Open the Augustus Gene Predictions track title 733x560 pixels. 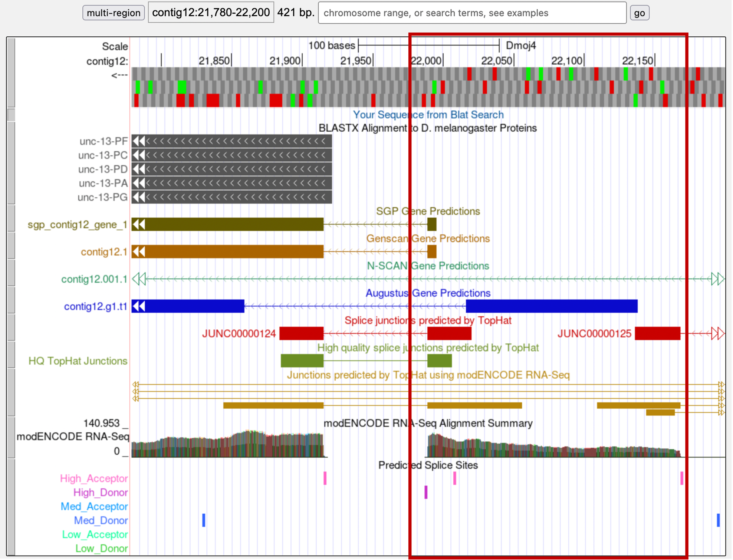pos(428,293)
